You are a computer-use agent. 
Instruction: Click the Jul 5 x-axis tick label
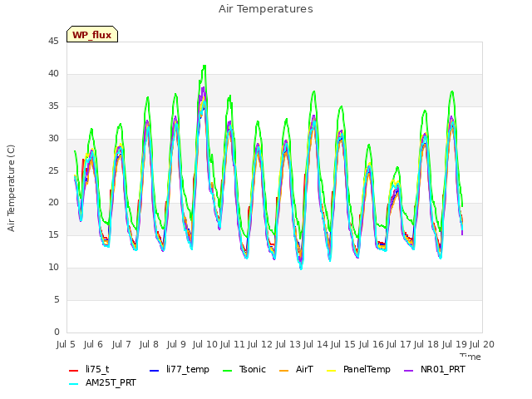tap(66, 344)
